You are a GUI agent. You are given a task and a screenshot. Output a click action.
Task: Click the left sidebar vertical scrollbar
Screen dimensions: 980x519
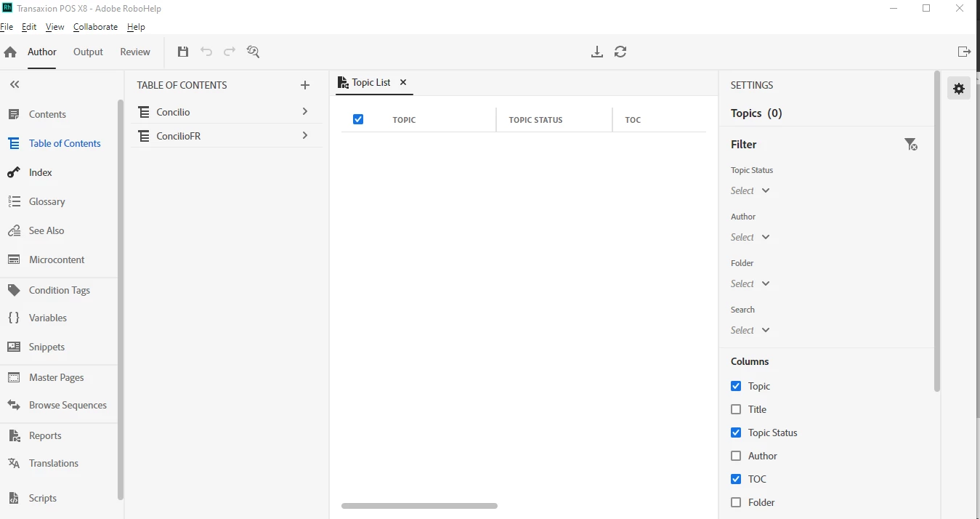120,299
